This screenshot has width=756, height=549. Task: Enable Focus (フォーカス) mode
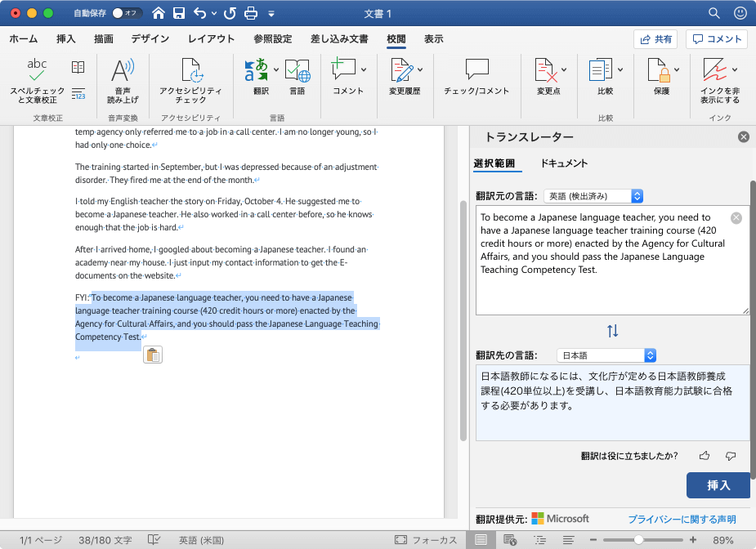(x=426, y=540)
